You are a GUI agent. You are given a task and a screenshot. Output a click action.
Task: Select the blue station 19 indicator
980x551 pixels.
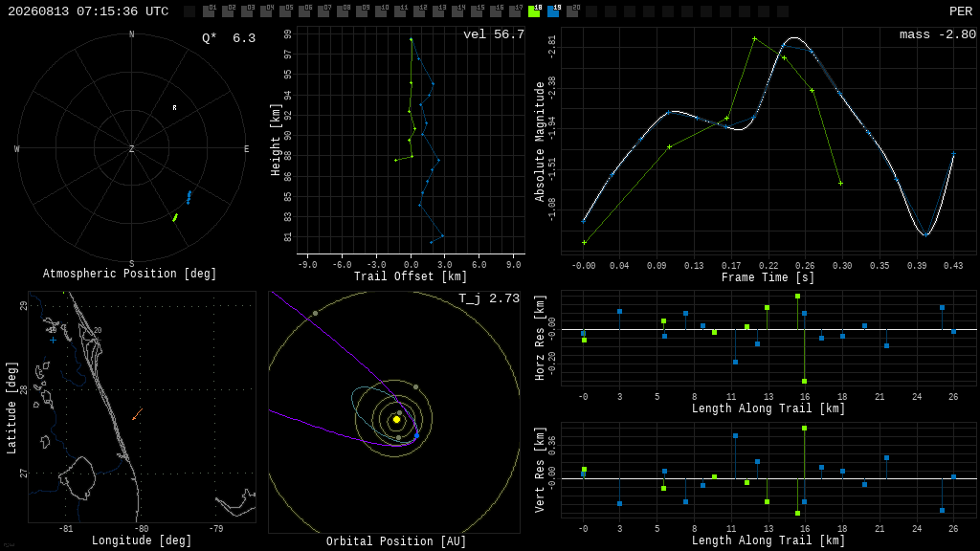click(554, 11)
